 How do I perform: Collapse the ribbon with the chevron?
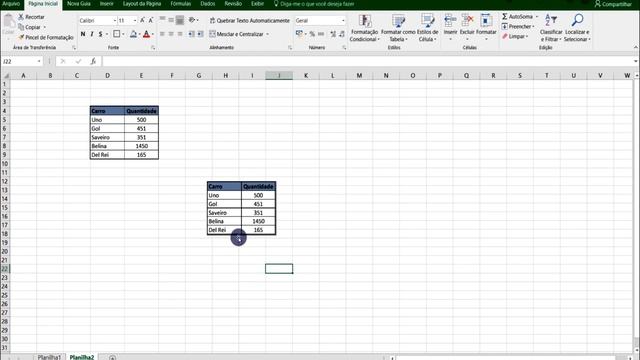coord(636,48)
